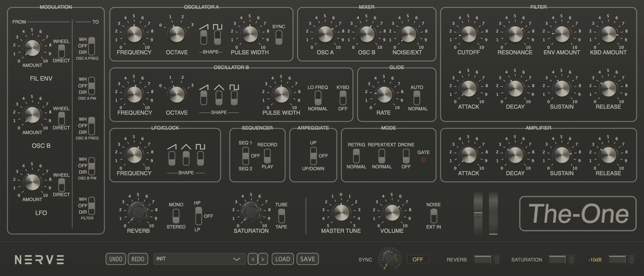Set FILTER modulation destination switch

(92, 206)
